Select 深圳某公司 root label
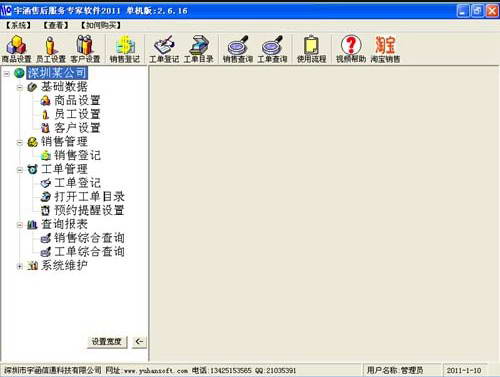Viewport: 500px width, 377px height. [57, 73]
